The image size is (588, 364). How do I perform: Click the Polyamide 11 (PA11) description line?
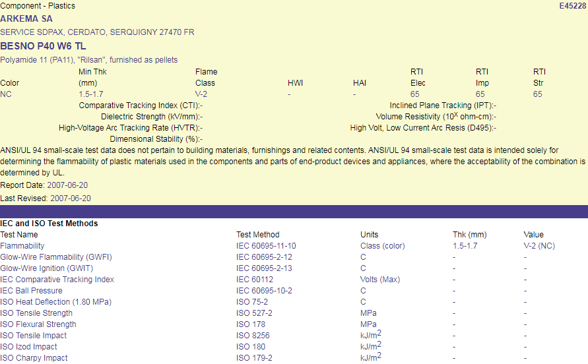tap(88, 60)
